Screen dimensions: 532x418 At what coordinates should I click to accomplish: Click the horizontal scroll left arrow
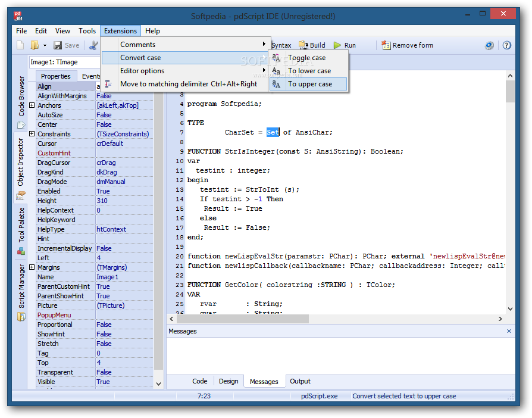click(x=171, y=319)
